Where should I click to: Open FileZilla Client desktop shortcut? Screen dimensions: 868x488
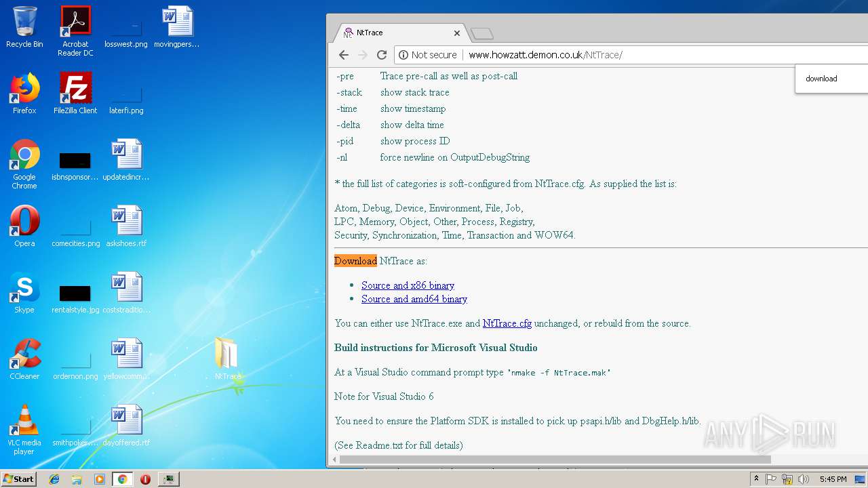[75, 94]
